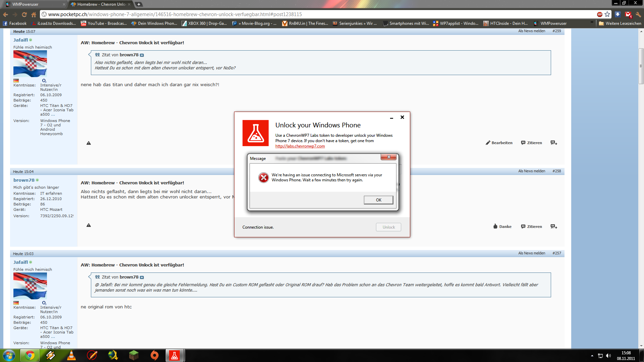
Task: Open a new browser tab
Action: click(139, 4)
